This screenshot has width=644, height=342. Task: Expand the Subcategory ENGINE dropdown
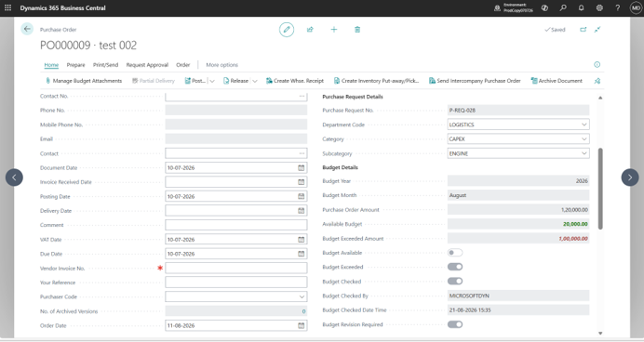coord(584,153)
